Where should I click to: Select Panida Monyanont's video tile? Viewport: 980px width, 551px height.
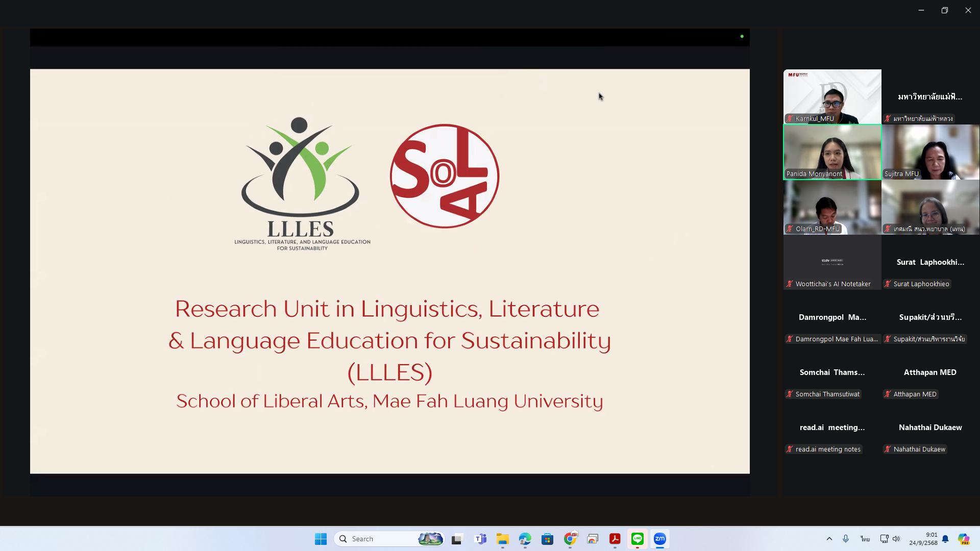[x=832, y=152]
